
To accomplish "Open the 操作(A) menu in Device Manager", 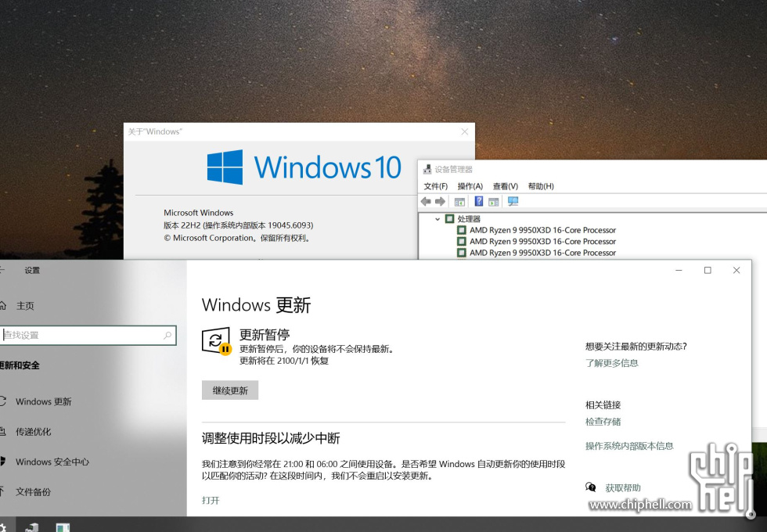I will click(x=470, y=186).
